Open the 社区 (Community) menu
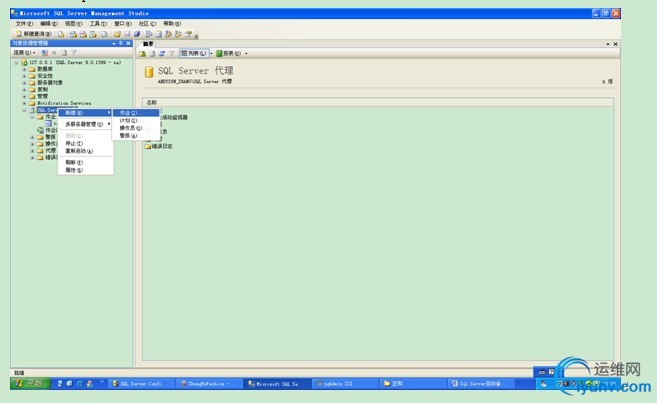This screenshot has height=403, width=657. [x=147, y=24]
